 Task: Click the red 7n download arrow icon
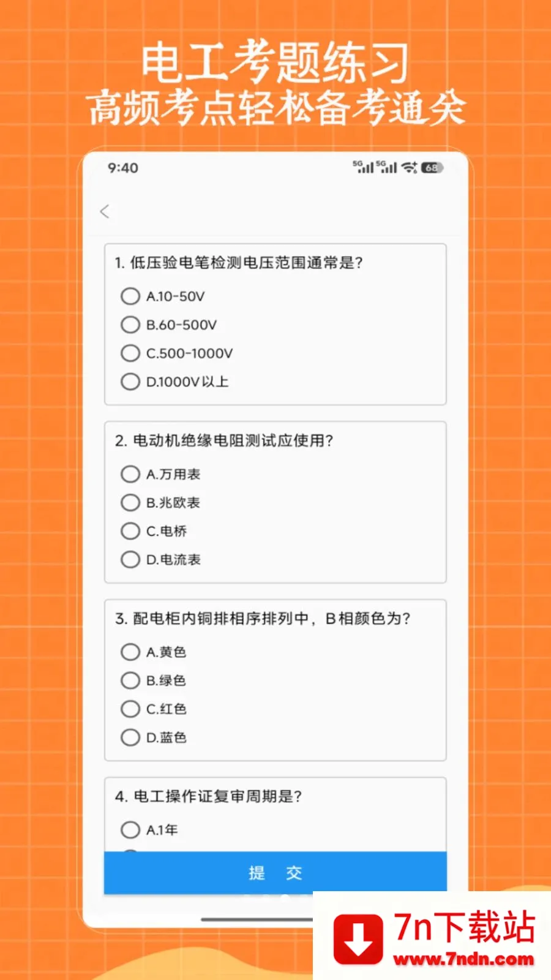(358, 938)
